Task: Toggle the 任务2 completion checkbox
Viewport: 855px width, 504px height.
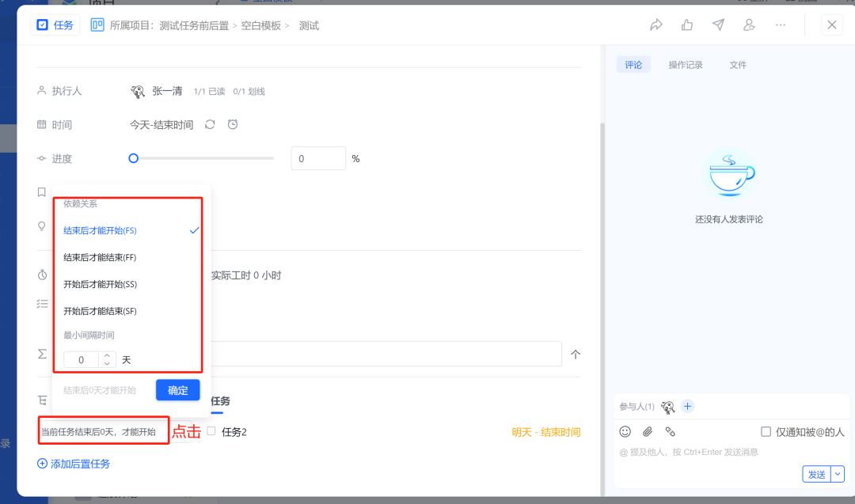Action: (211, 431)
